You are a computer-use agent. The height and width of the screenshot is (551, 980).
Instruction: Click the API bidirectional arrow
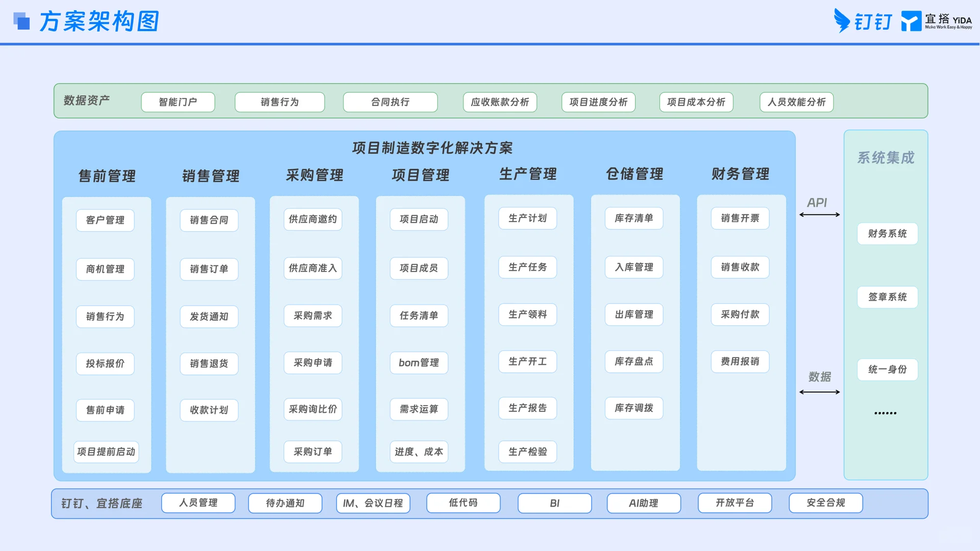819,214
